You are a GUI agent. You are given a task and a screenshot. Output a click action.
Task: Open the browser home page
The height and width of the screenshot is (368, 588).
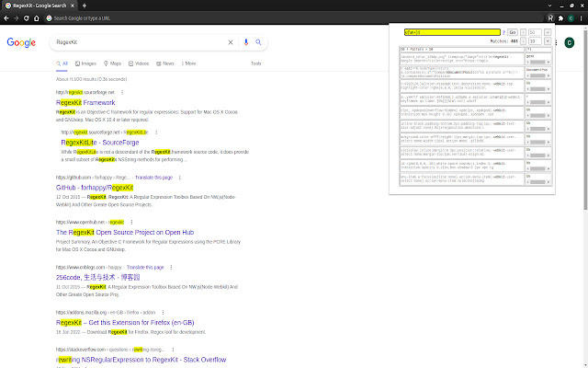click(37, 18)
